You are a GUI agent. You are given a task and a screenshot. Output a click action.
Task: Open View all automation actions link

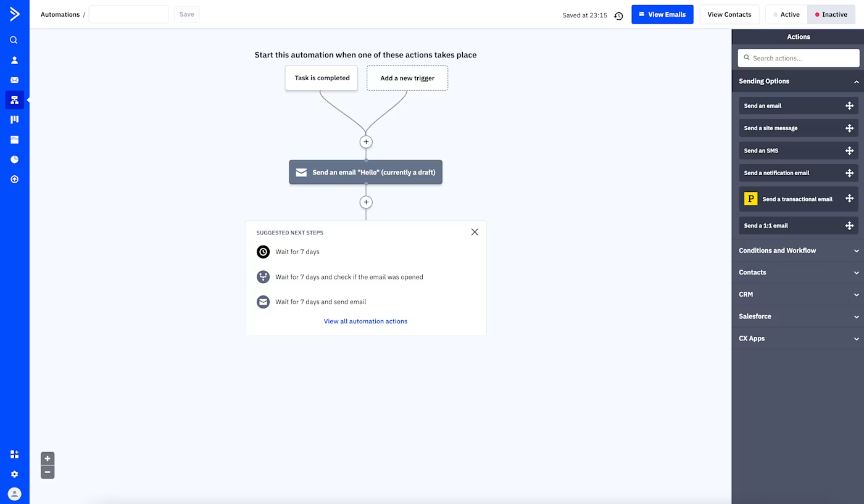pos(365,321)
